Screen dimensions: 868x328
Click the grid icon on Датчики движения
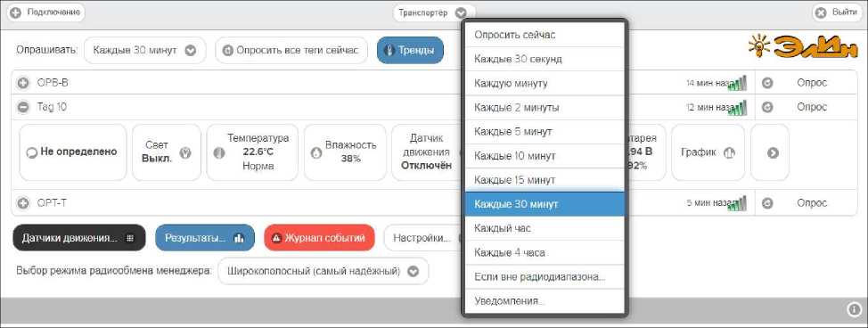(x=130, y=238)
